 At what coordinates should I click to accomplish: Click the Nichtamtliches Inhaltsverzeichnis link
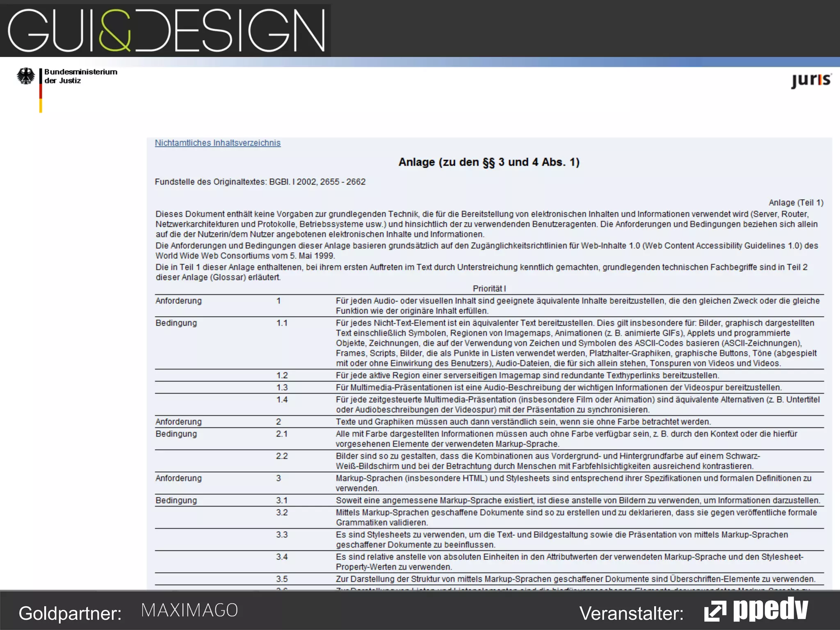click(x=217, y=143)
